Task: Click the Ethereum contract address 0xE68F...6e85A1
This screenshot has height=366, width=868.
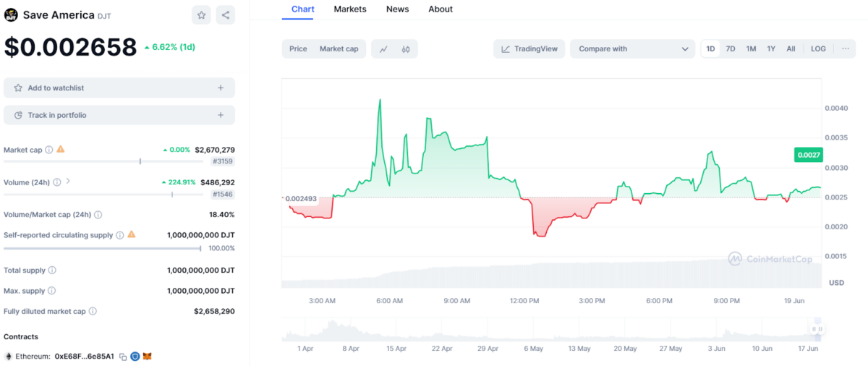Action: pos(85,357)
